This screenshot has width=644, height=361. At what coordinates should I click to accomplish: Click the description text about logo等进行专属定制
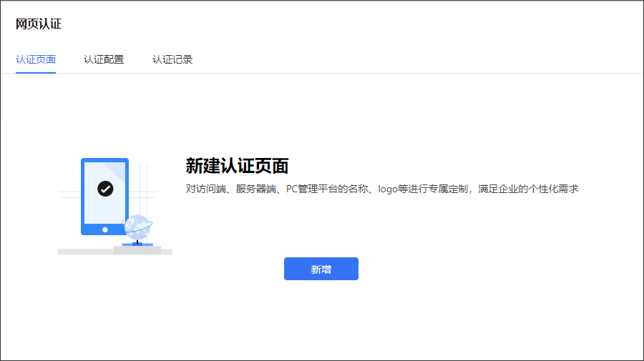tap(382, 189)
